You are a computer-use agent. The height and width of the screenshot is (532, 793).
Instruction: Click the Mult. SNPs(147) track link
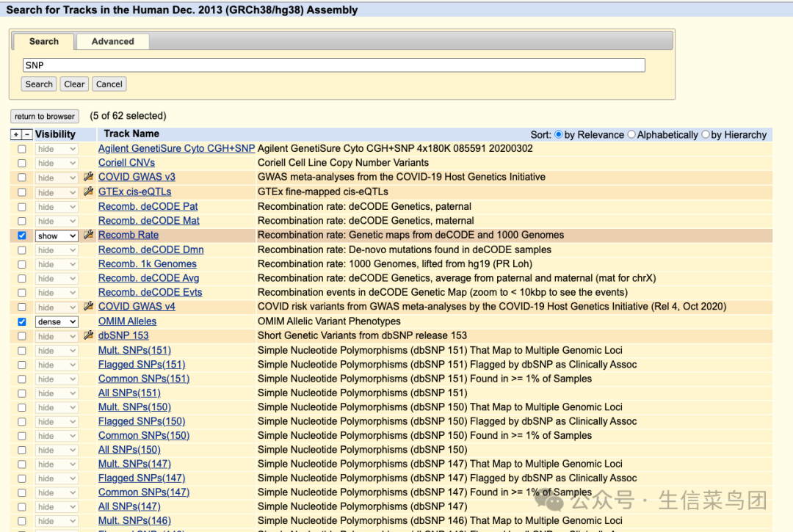(134, 464)
